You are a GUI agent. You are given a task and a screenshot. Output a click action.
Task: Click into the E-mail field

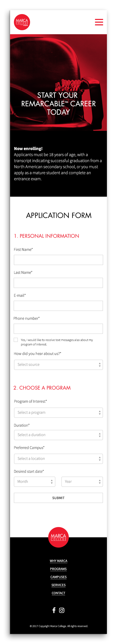click(x=58, y=306)
